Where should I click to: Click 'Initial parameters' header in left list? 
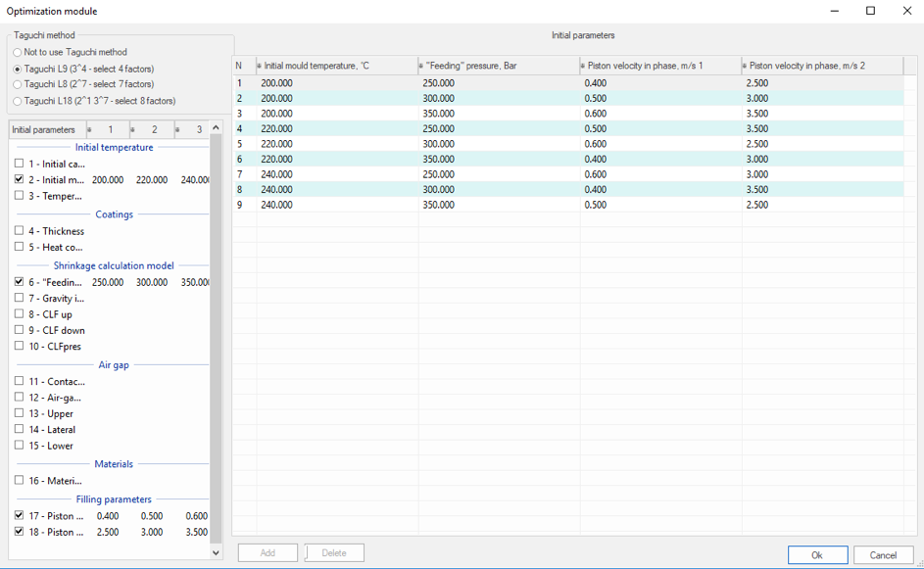pyautogui.click(x=47, y=129)
